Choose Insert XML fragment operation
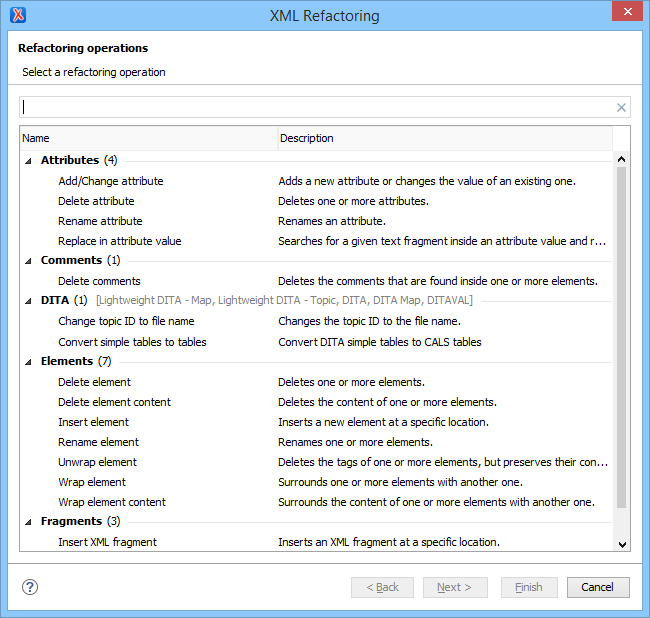The width and height of the screenshot is (650, 618). point(107,542)
